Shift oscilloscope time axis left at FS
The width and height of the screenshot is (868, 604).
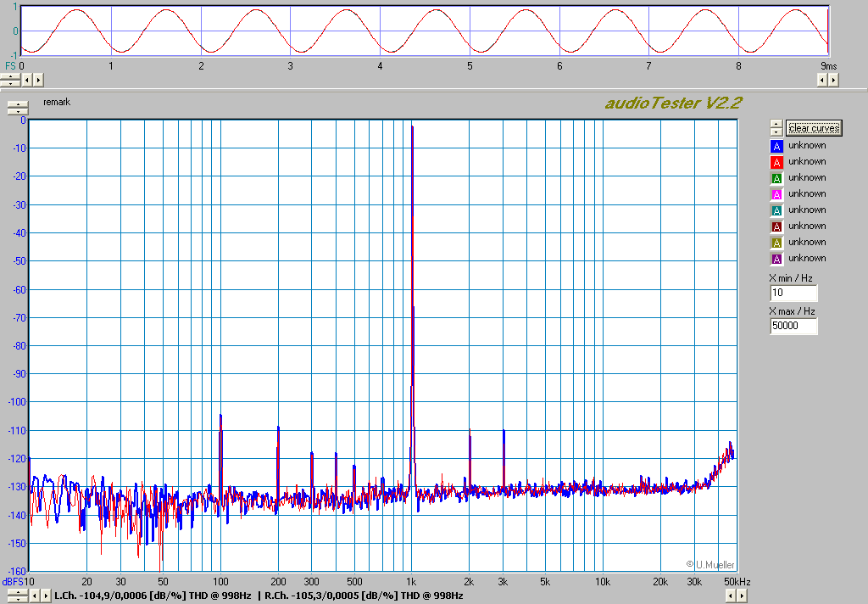pos(26,80)
